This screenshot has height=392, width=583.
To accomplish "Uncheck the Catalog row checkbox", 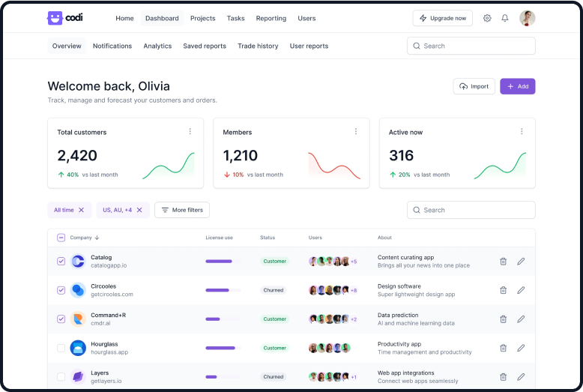I will [61, 262].
